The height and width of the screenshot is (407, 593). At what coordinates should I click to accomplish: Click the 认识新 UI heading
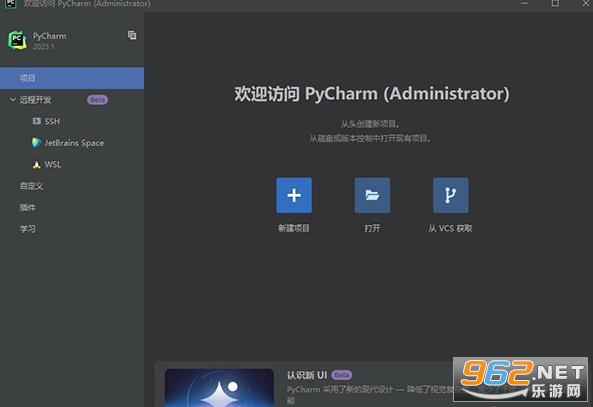(x=307, y=375)
